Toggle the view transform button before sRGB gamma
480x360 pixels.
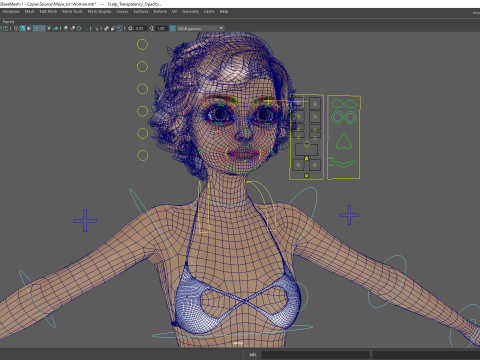[172, 28]
